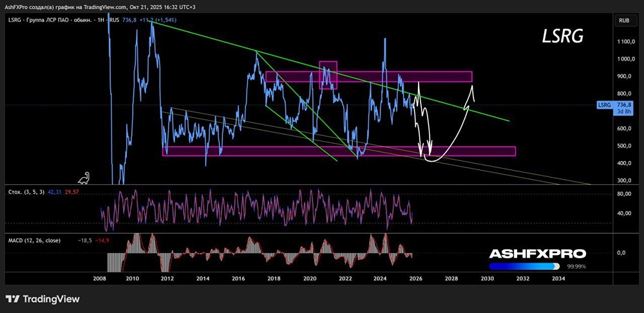This screenshot has width=644, height=313.
Task: Click the TradingView logo at bottom left
Action: 43,299
